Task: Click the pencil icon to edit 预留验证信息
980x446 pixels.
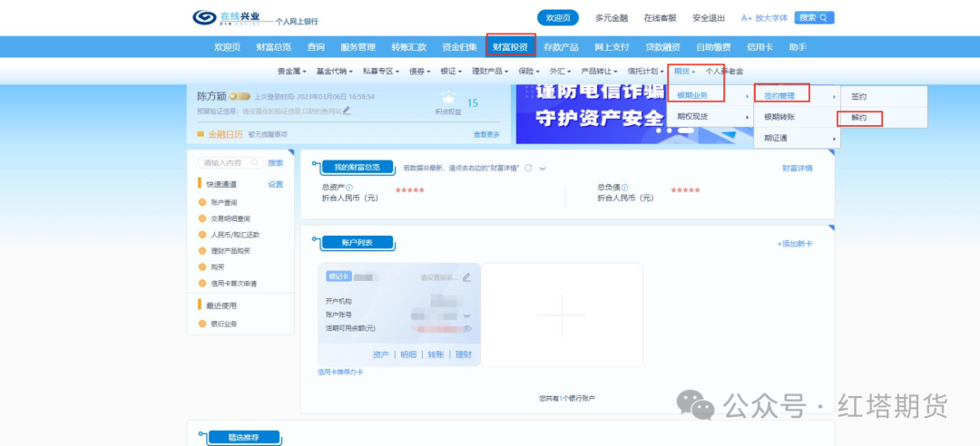Action: point(347,111)
